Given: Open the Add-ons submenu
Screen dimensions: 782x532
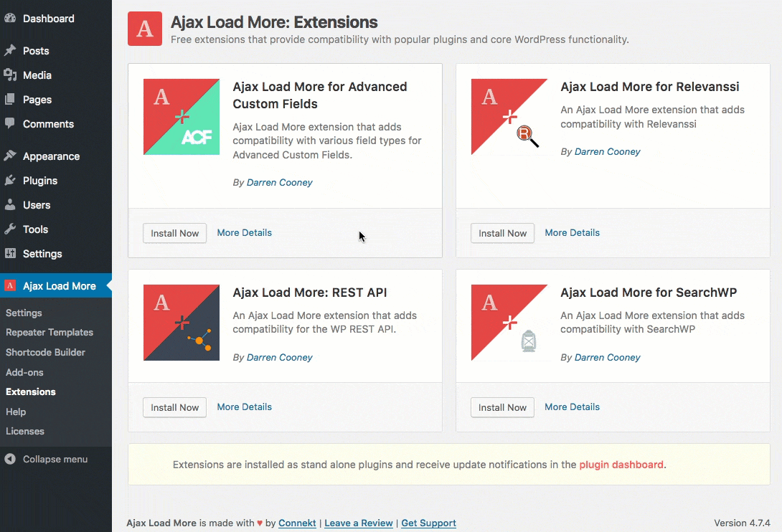Looking at the screenshot, I should coord(24,372).
